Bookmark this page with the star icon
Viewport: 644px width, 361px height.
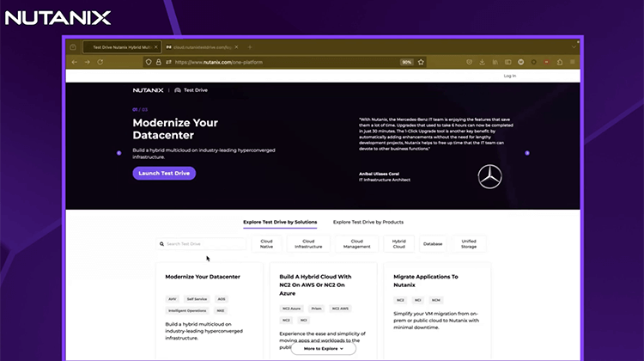(x=422, y=62)
